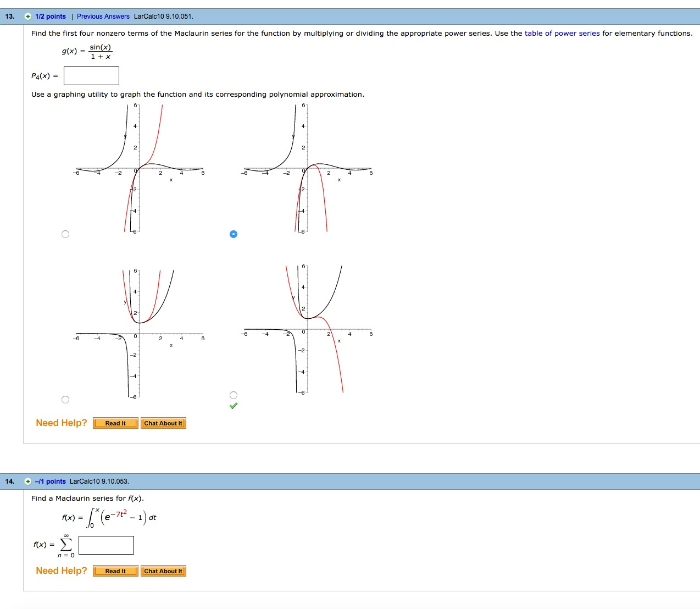Click the Maclaurin series answer box for f(x)
Image resolution: width=700 pixels, height=609 pixels.
point(106,545)
